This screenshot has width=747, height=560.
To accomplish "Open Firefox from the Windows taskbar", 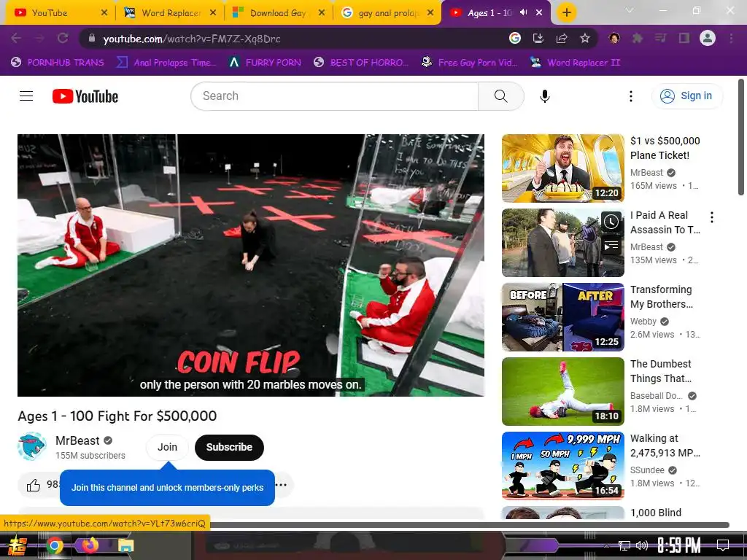I will click(90, 545).
